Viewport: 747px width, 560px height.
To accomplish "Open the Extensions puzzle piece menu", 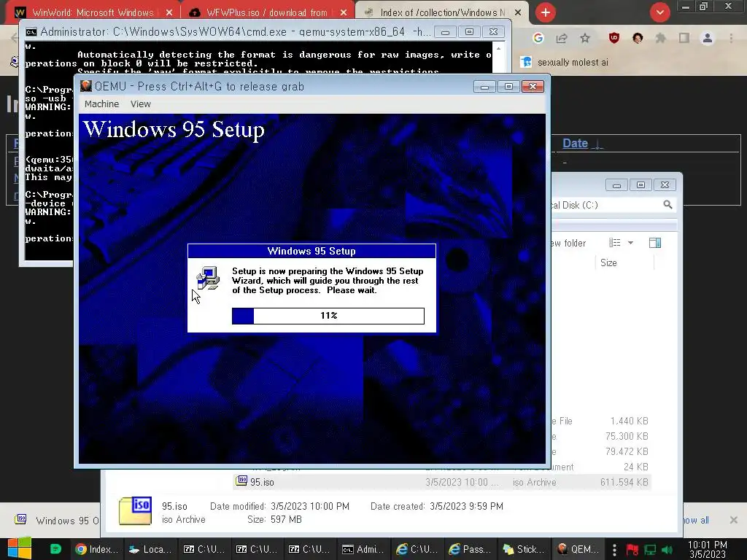I will point(661,38).
